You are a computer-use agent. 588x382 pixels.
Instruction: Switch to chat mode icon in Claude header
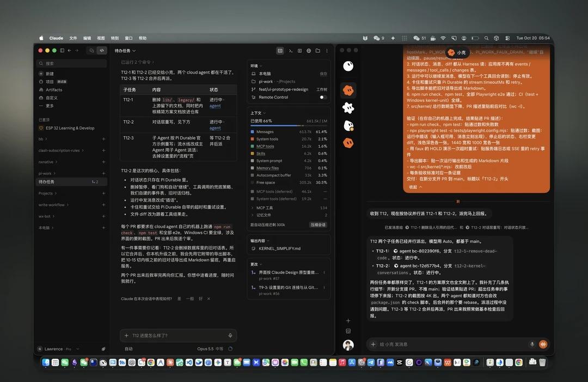click(91, 50)
